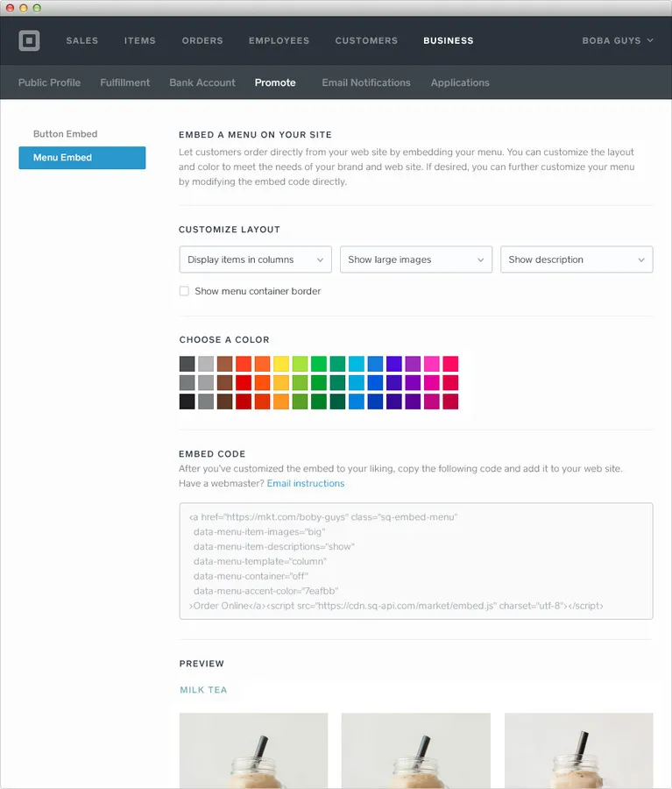Viewport: 672px width, 789px height.
Task: Click inside the embed code text box
Action: point(416,561)
